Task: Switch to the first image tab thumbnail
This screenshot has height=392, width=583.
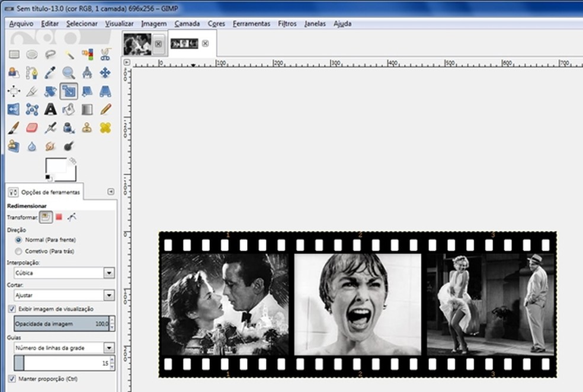Action: [137, 44]
